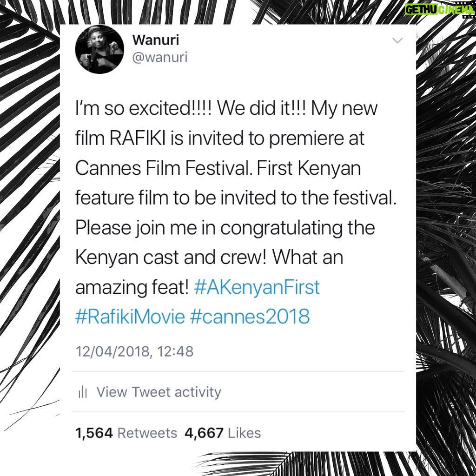Click the word RAFIKI in the tweet

coord(137,138)
